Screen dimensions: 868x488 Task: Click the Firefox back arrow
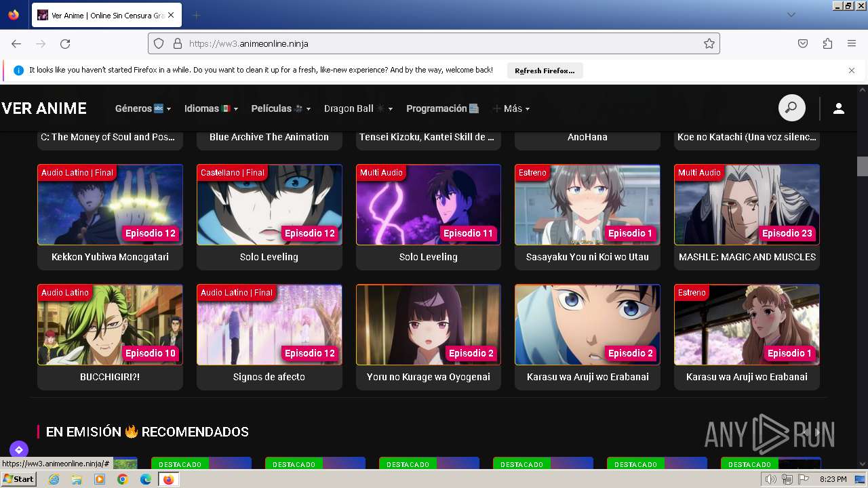[16, 43]
